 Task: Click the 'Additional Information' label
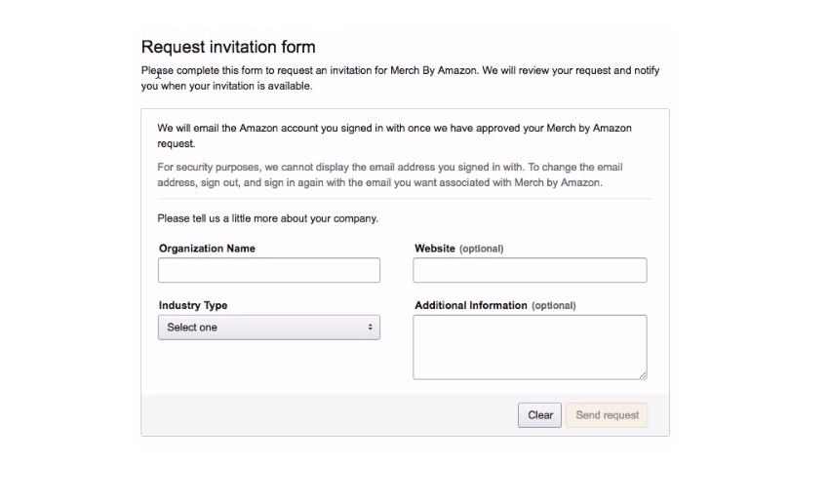point(470,305)
